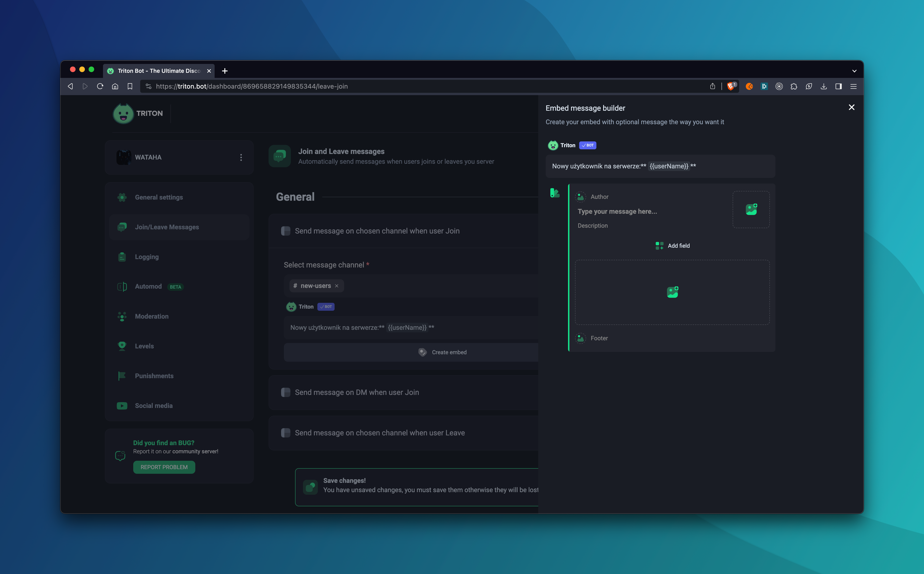924x574 pixels.
Task: Toggle send message on DM Join
Action: click(x=285, y=392)
